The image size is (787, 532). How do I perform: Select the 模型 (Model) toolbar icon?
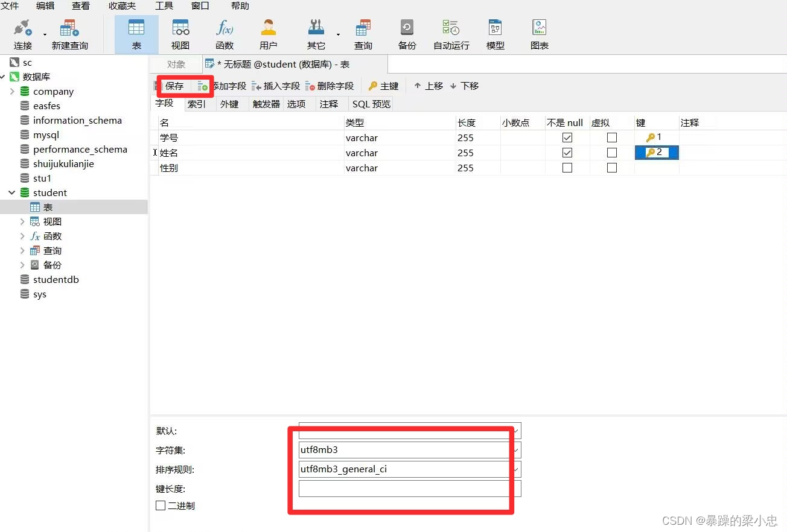pyautogui.click(x=495, y=33)
